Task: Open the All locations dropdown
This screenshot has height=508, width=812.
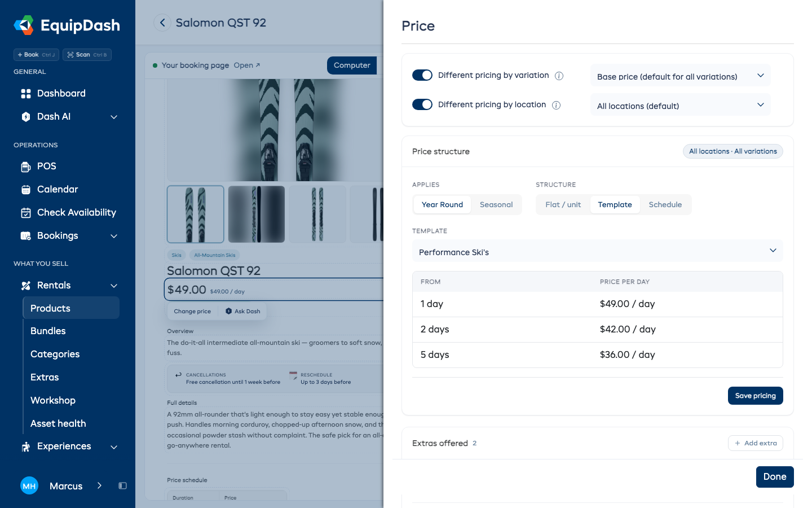Action: 681,105
